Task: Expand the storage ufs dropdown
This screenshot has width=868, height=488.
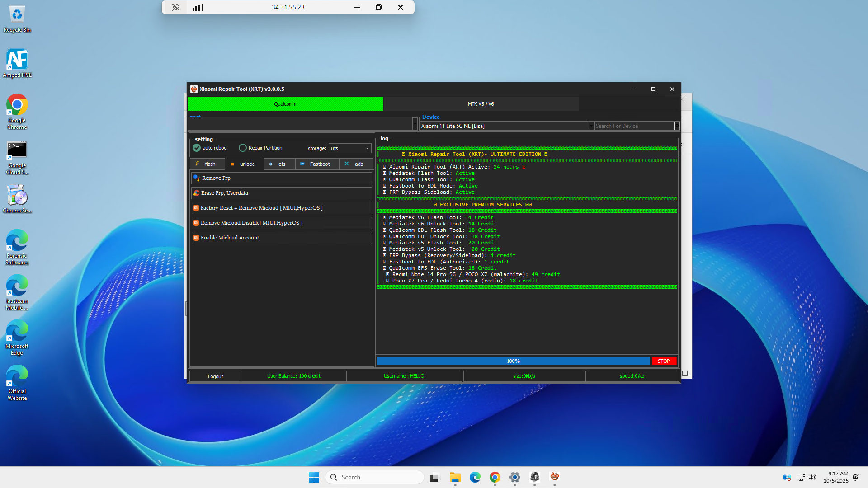Action: [x=367, y=148]
